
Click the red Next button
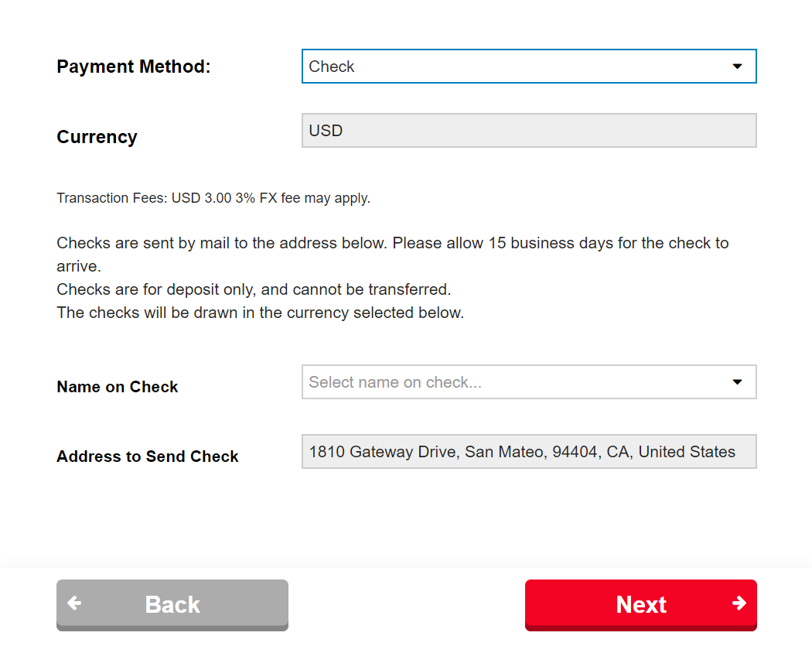[640, 605]
